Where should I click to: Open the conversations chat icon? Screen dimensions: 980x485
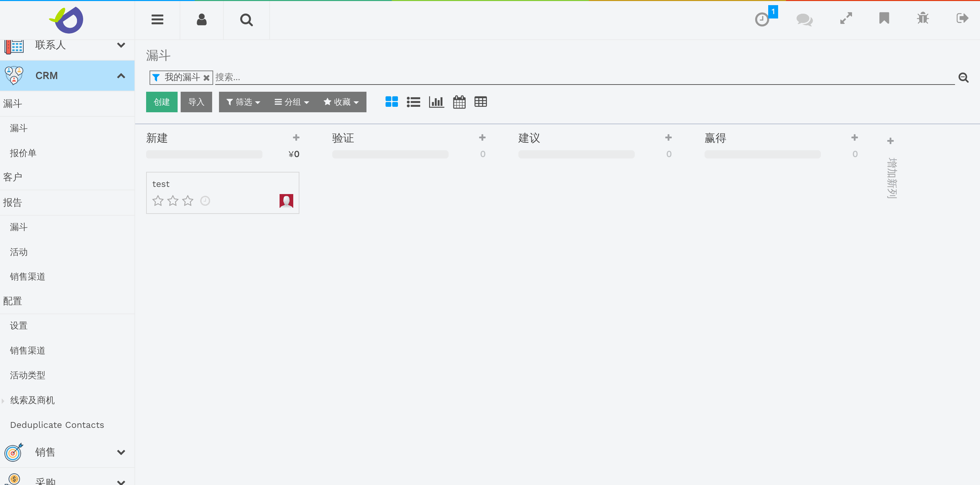click(804, 19)
